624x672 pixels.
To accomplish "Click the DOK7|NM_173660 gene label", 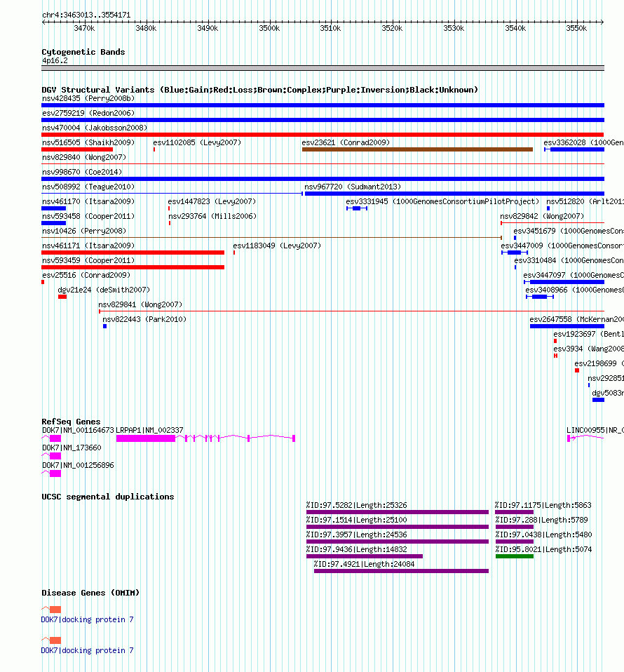I will point(72,448).
